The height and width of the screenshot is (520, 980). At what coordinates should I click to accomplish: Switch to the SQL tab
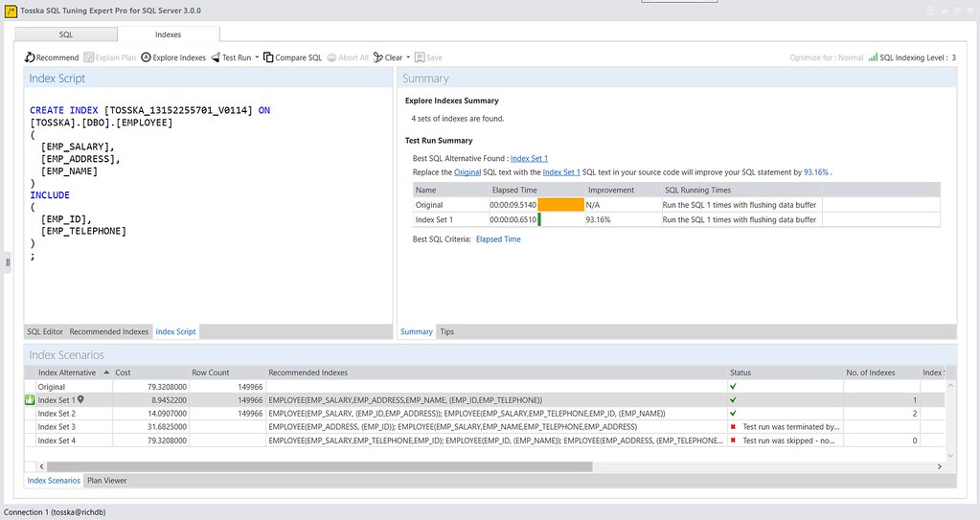tap(66, 35)
